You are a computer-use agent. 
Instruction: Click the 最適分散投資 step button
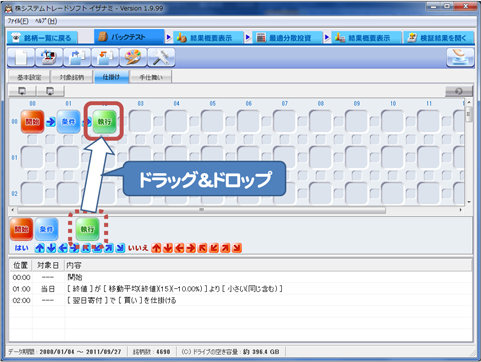pyautogui.click(x=287, y=38)
